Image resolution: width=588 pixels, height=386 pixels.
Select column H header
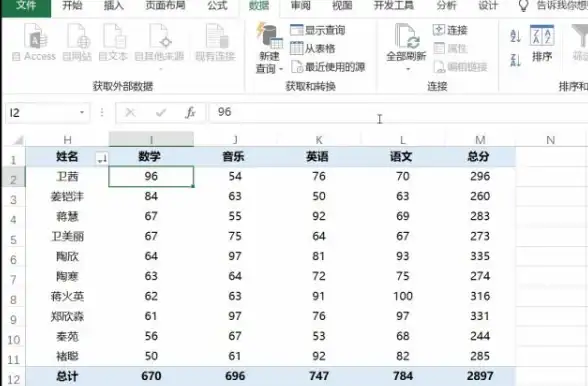(67, 140)
